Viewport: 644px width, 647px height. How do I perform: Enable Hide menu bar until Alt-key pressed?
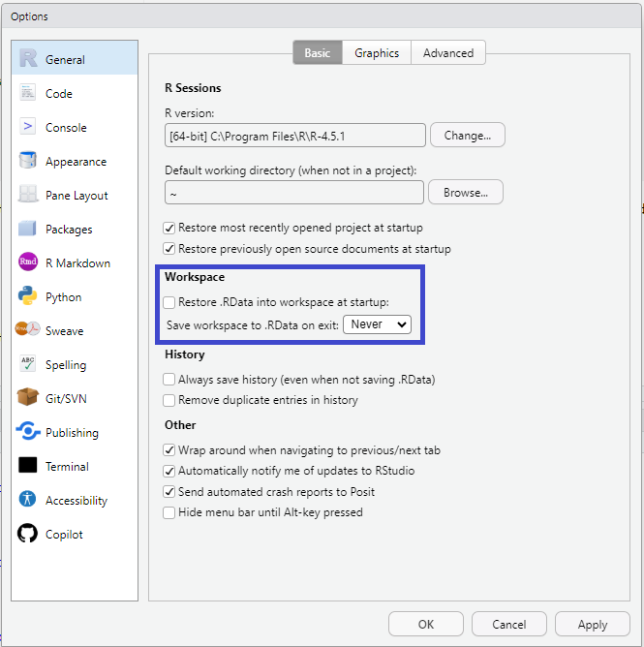[169, 512]
